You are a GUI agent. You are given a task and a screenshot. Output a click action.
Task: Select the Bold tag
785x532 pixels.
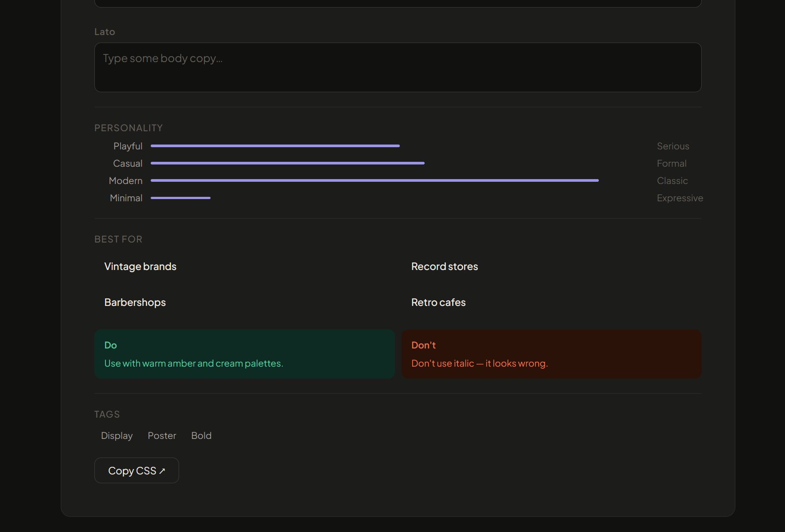click(x=201, y=435)
